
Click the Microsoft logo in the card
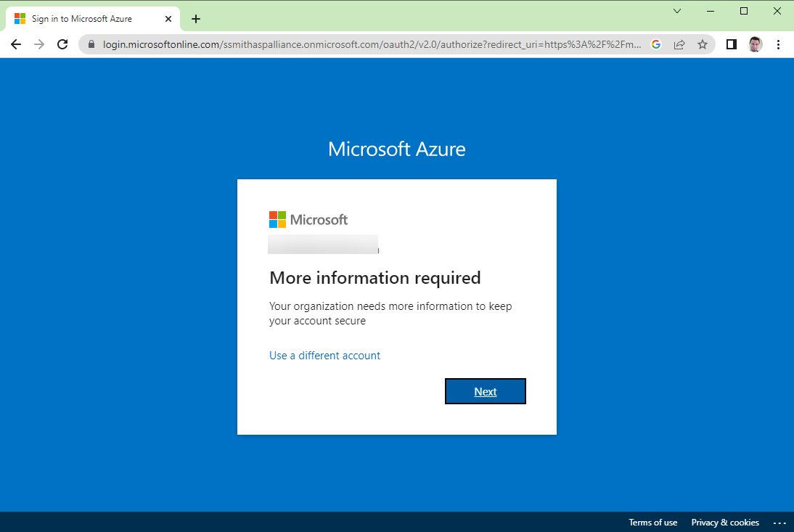[308, 220]
